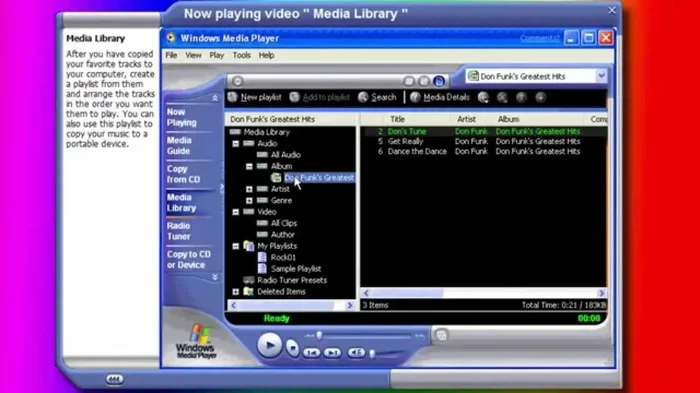Collapse My Playlists tree node
The height and width of the screenshot is (393, 700).
[236, 246]
